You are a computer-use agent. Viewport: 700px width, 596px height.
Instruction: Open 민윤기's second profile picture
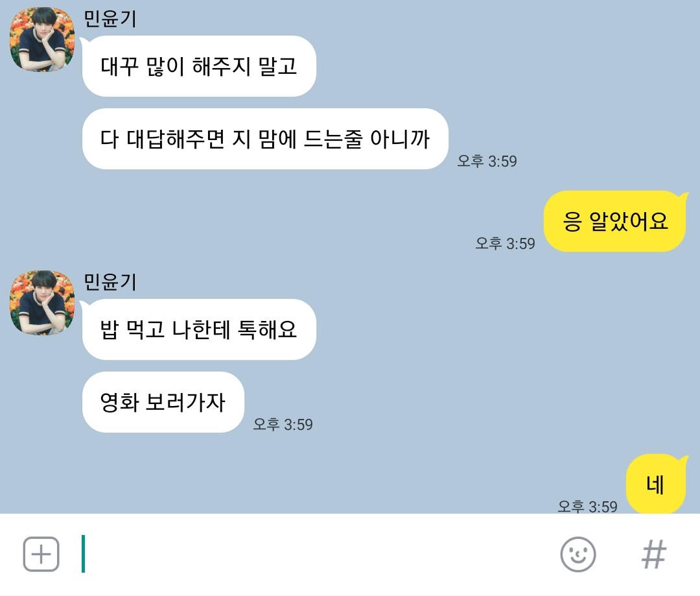click(42, 302)
